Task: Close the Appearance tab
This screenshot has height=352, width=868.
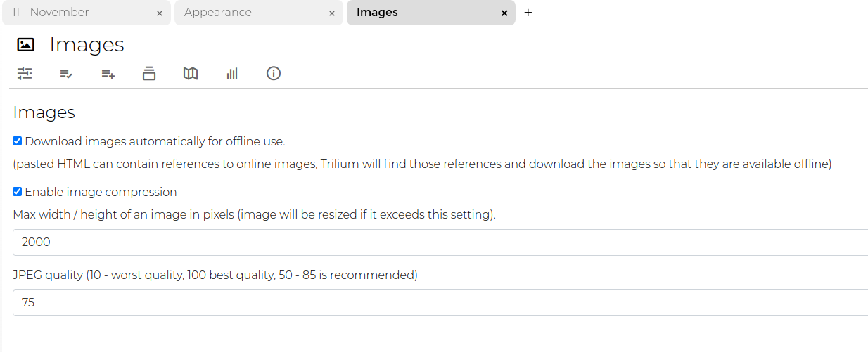Action: pos(332,13)
